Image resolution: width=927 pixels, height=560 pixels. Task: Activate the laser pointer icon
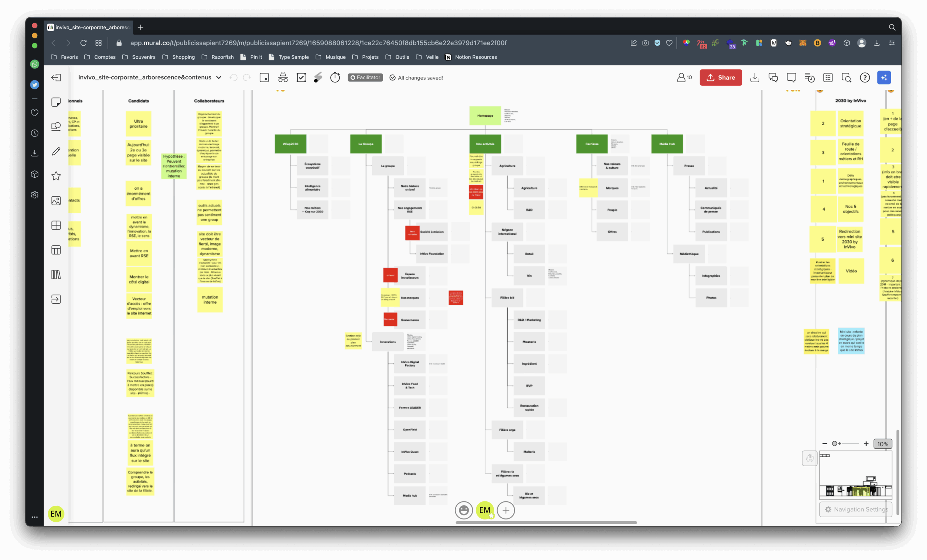(x=318, y=77)
